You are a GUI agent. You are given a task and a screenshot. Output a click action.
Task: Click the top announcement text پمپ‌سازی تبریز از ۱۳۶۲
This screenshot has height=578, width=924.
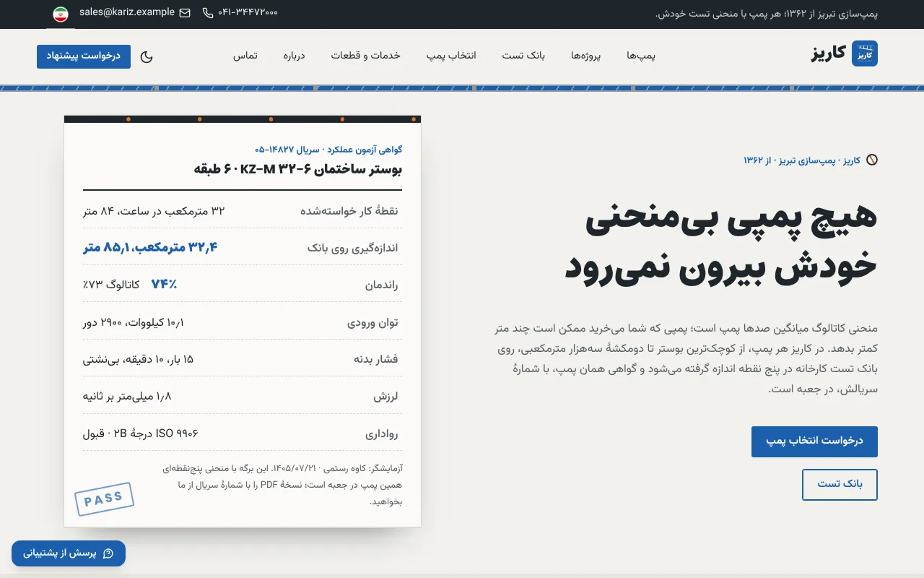point(766,14)
